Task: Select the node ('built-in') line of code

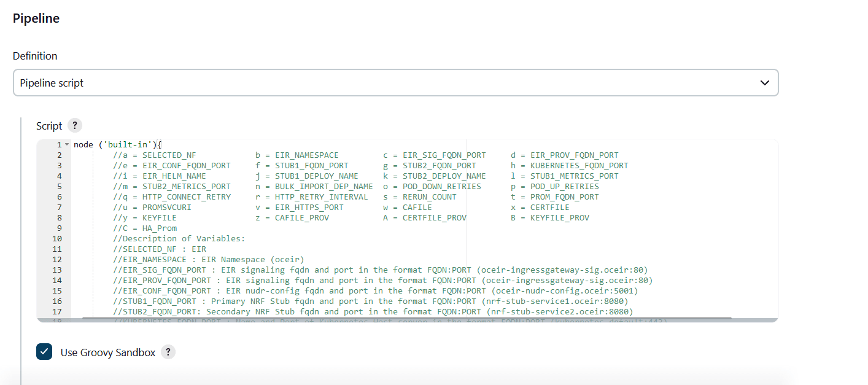Action: (x=116, y=144)
